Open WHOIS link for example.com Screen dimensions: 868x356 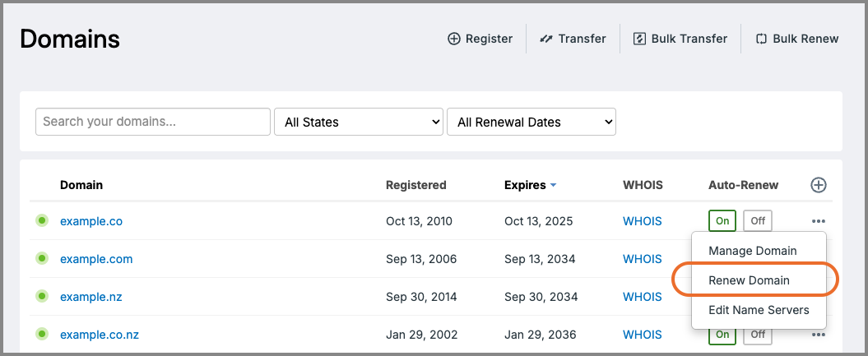click(x=642, y=259)
